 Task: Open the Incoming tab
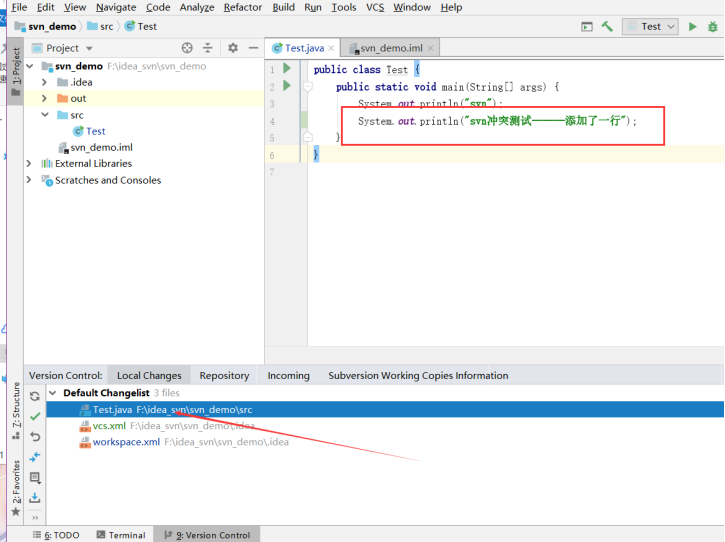point(288,376)
